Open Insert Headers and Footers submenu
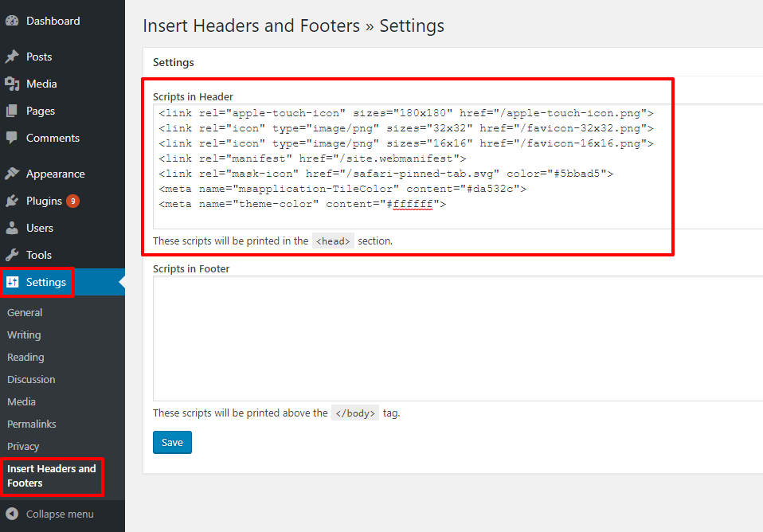 click(x=51, y=475)
